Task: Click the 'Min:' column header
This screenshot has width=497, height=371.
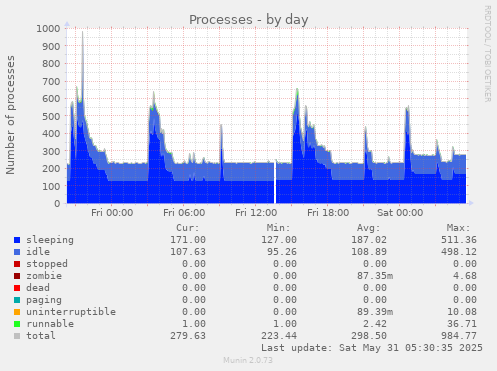Action: 278,228
